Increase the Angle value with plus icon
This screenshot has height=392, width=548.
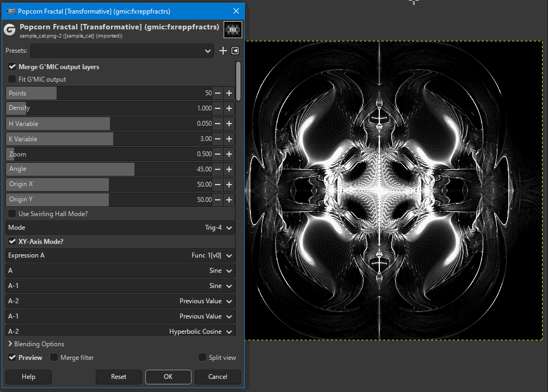(229, 169)
